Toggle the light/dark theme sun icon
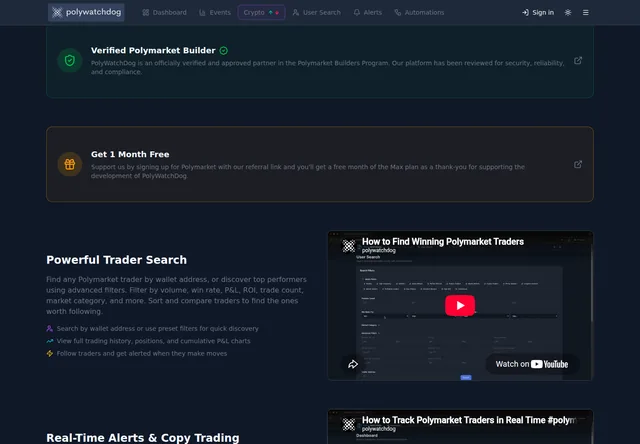 [x=568, y=13]
